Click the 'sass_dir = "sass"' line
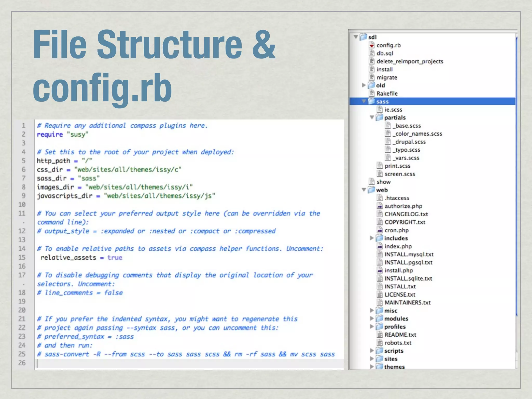The width and height of the screenshot is (532, 399). (68, 178)
